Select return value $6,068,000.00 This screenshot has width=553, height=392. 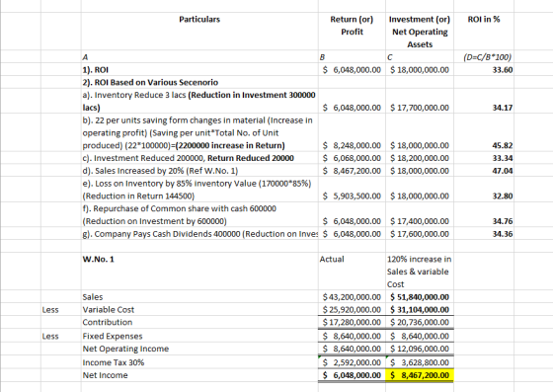[x=352, y=158]
